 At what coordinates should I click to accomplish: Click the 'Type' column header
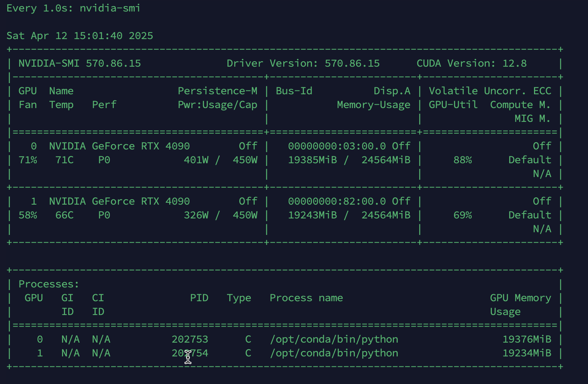239,298
